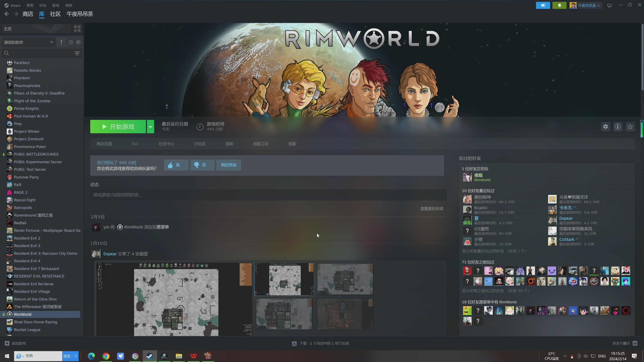Click the library sort up-arrow button
Image resolution: width=644 pixels, height=362 pixels.
click(61, 42)
